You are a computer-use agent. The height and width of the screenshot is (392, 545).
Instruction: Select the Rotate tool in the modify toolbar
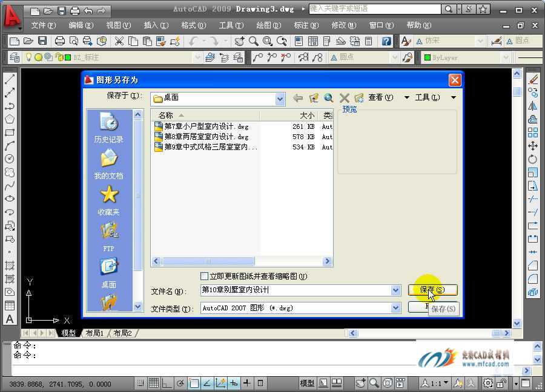pos(532,159)
